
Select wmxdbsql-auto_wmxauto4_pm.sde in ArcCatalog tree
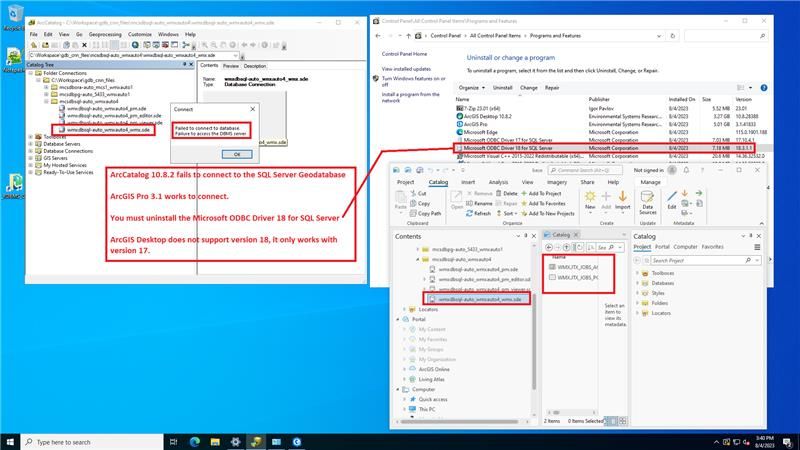[107, 109]
